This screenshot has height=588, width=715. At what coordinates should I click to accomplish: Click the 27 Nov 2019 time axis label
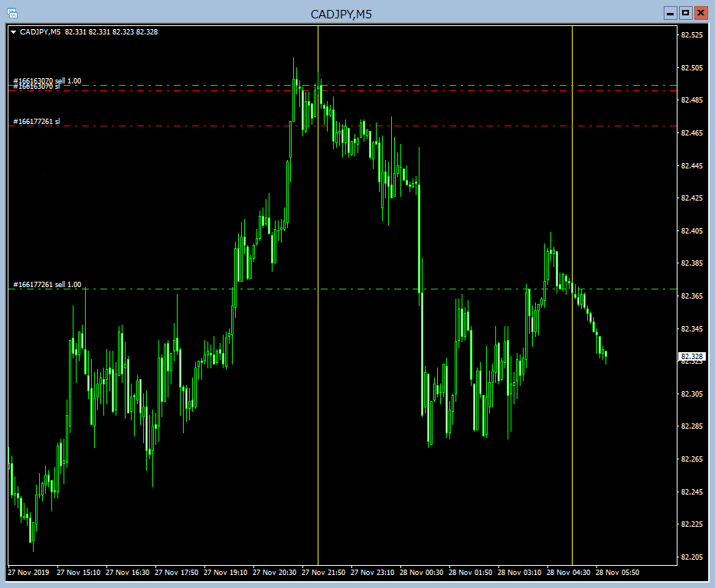click(28, 573)
